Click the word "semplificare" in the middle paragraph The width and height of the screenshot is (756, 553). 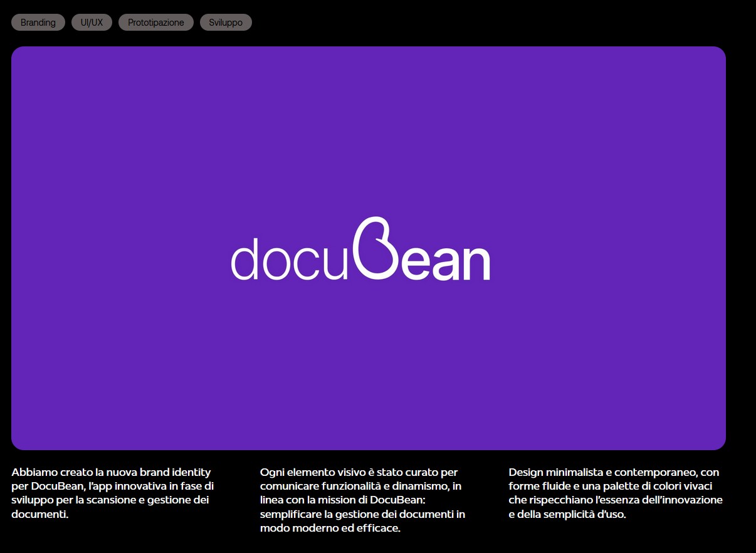pos(289,514)
